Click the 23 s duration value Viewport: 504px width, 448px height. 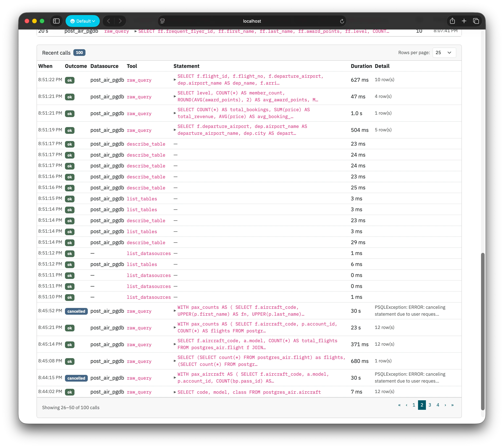point(356,327)
